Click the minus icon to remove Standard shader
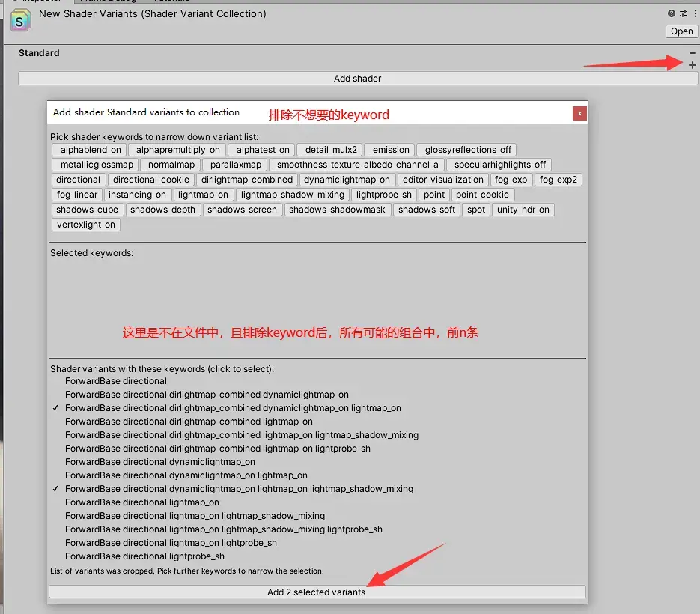 pos(692,52)
